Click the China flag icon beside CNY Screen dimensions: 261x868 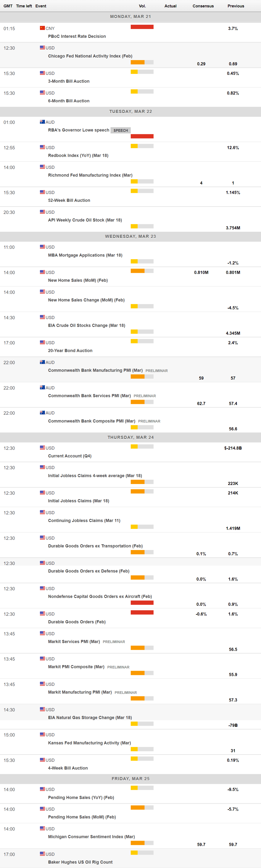click(x=42, y=28)
